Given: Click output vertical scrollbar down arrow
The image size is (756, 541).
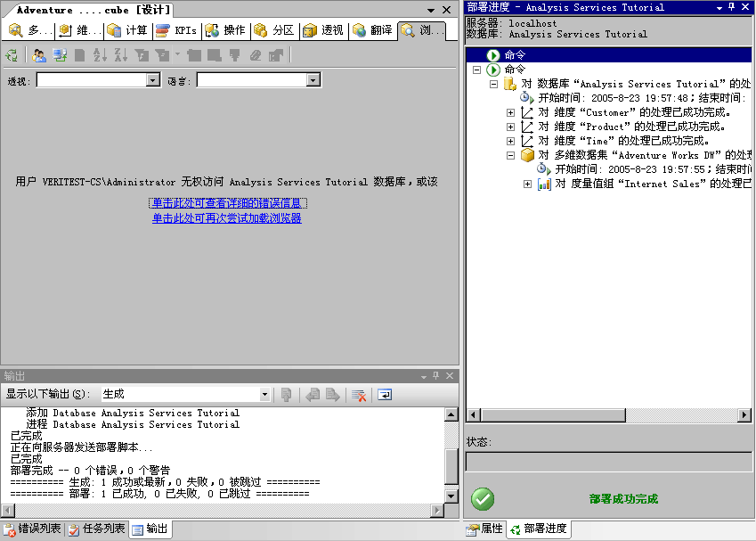Looking at the screenshot, I should (x=451, y=496).
